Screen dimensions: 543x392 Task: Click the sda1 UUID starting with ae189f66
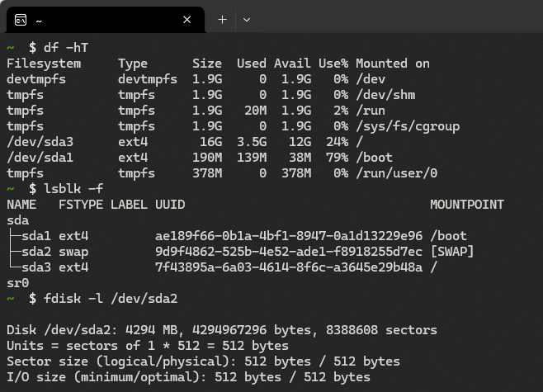(288, 236)
